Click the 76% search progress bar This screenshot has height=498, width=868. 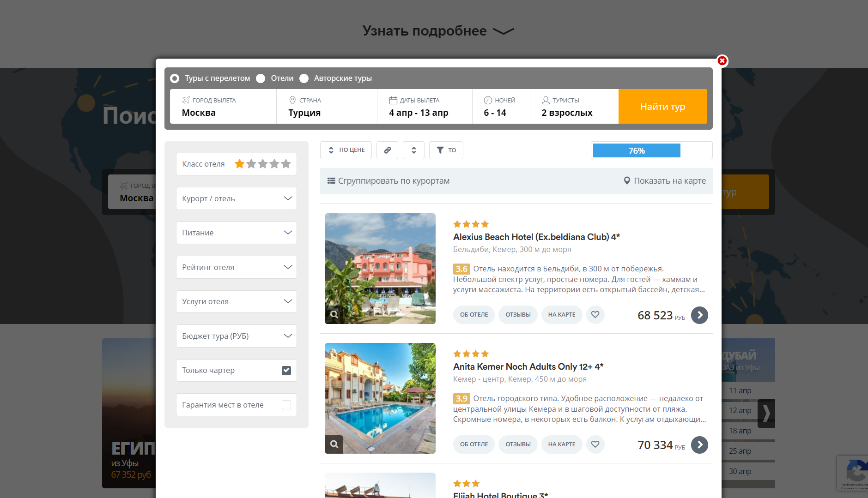652,150
